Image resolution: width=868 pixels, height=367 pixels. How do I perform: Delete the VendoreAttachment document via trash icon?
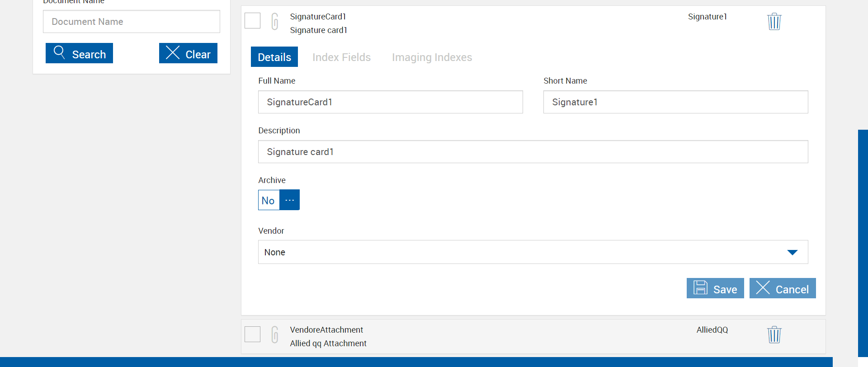[774, 334]
